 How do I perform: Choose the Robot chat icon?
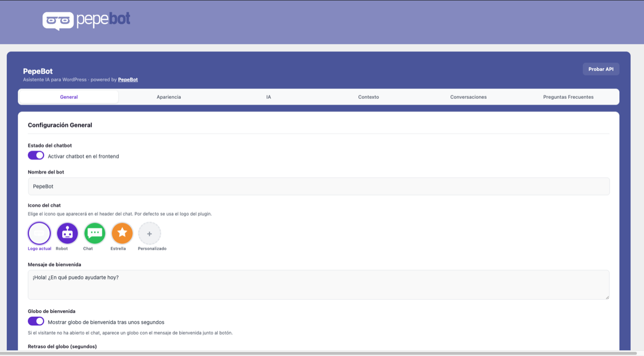[67, 233]
